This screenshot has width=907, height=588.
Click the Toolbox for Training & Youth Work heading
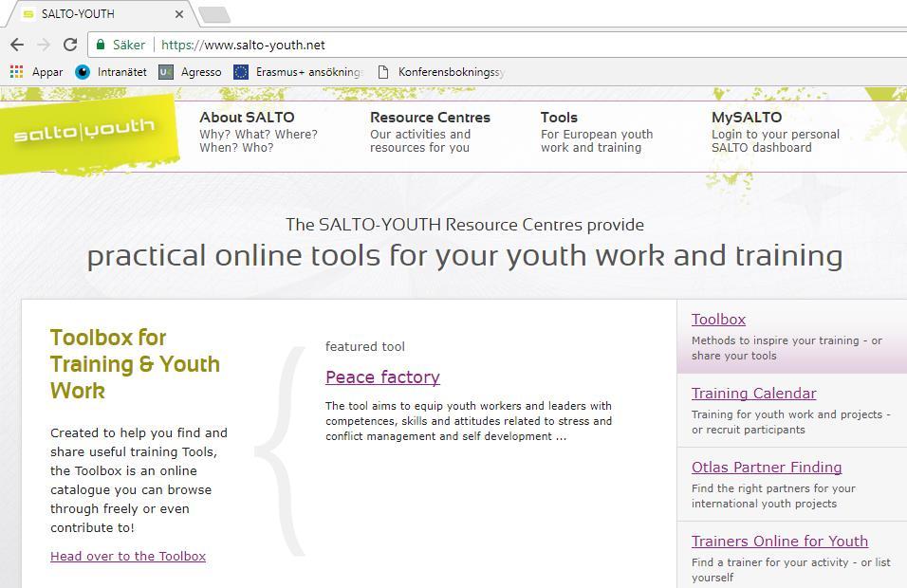click(135, 363)
